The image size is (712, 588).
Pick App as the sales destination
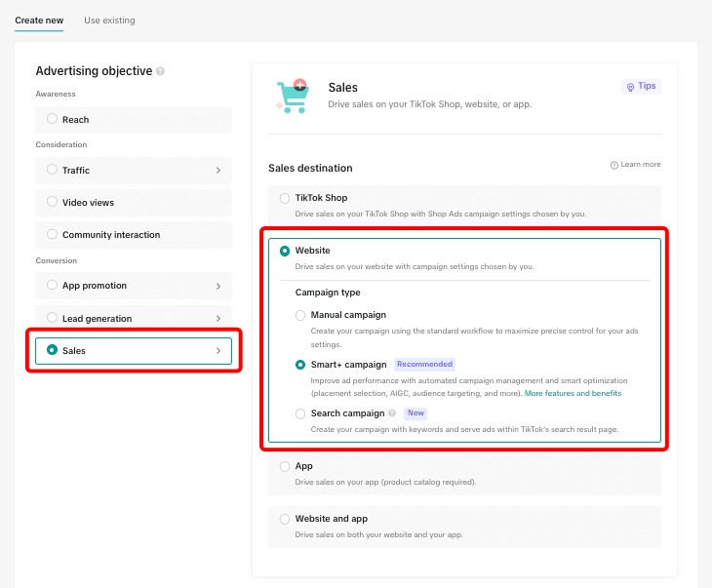(x=285, y=466)
